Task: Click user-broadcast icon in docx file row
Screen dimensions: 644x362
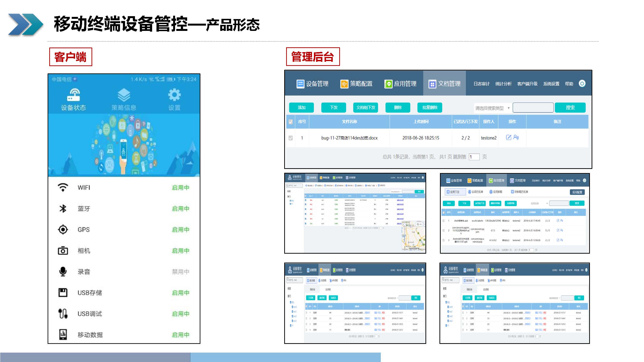Action: coord(516,137)
